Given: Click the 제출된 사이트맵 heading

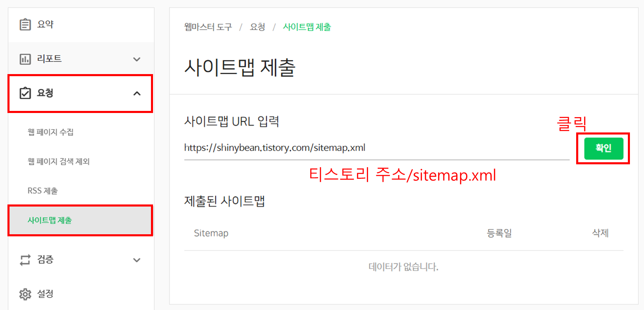Looking at the screenshot, I should pyautogui.click(x=225, y=201).
